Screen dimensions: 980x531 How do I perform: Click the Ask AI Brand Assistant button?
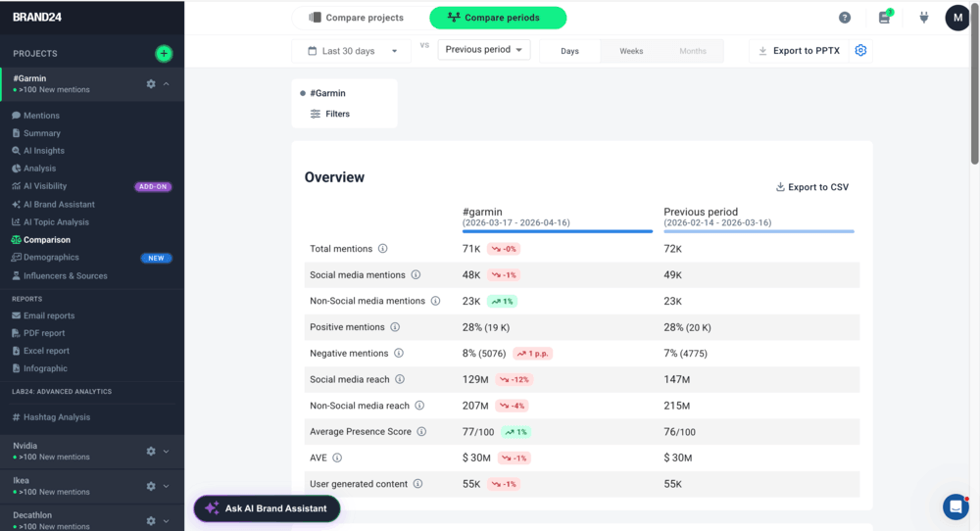(267, 508)
